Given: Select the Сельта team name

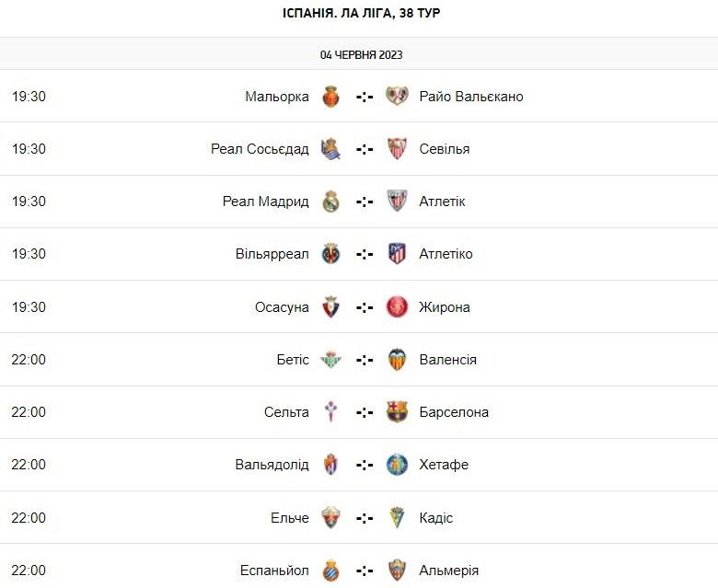Looking at the screenshot, I should coord(286,412).
